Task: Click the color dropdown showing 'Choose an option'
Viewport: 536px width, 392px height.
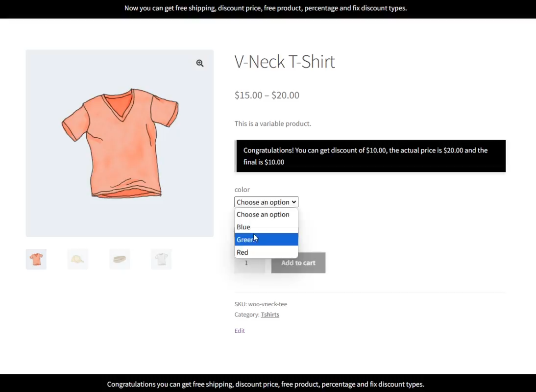Action: [266, 202]
